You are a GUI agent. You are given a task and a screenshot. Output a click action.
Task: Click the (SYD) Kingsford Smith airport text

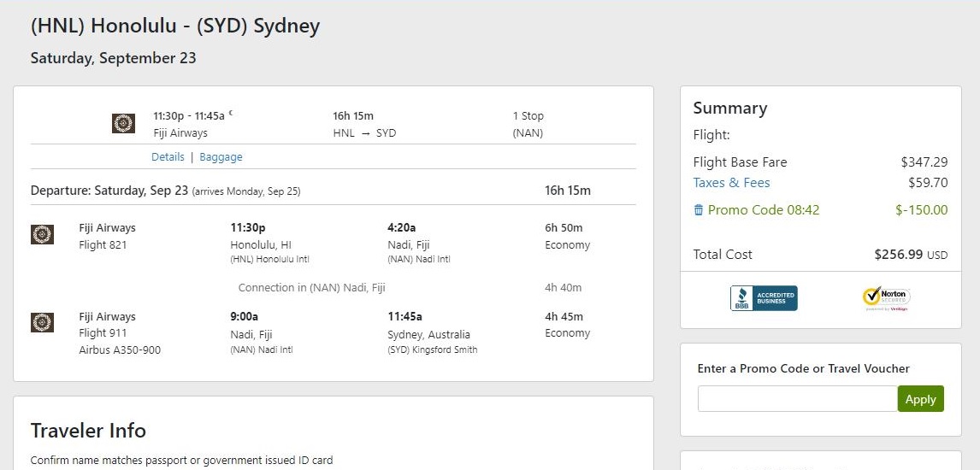click(433, 350)
